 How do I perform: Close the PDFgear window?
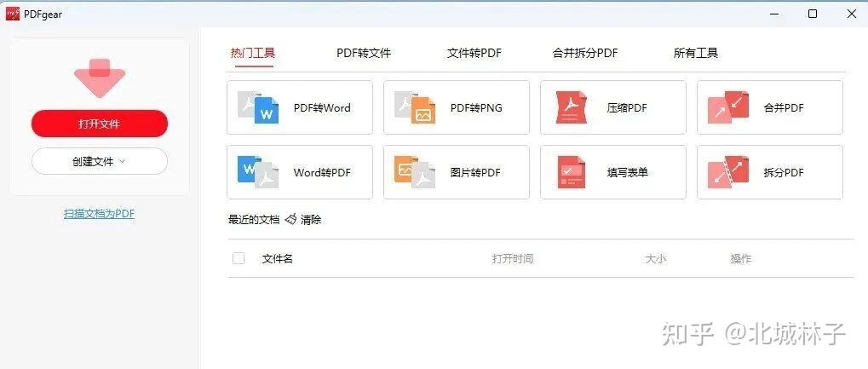click(852, 14)
